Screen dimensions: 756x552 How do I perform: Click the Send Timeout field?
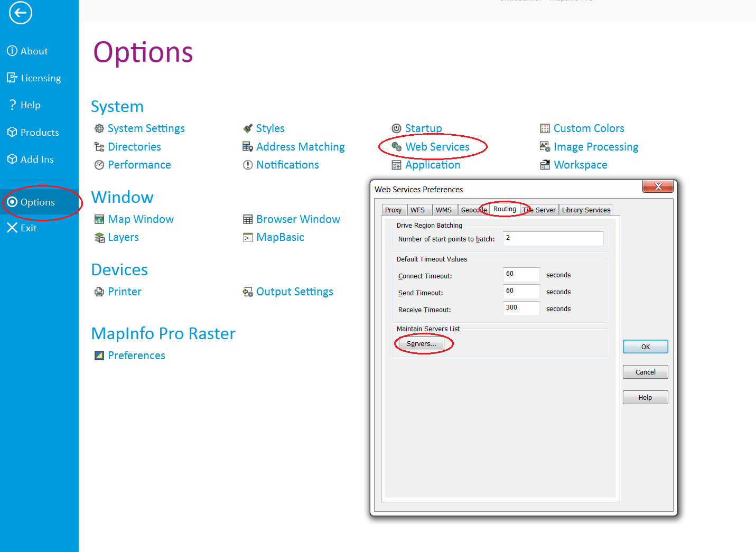(521, 292)
